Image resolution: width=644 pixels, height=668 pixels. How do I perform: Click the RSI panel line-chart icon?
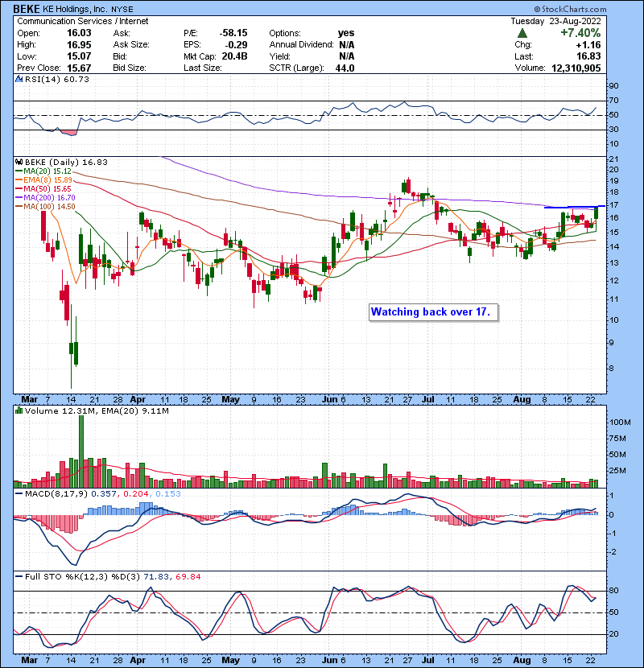pyautogui.click(x=19, y=79)
